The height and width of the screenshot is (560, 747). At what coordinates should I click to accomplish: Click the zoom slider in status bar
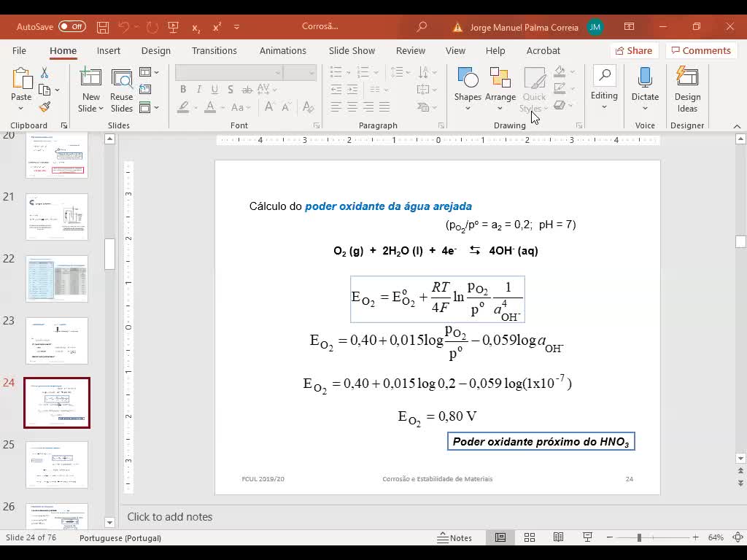639,537
